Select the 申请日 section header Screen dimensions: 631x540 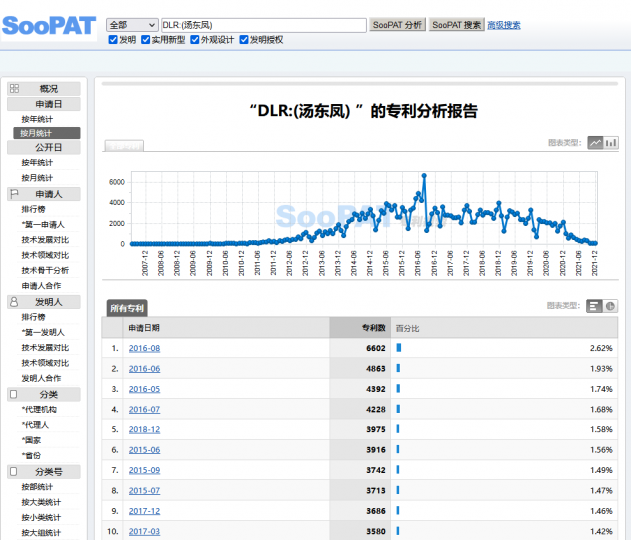[44, 104]
